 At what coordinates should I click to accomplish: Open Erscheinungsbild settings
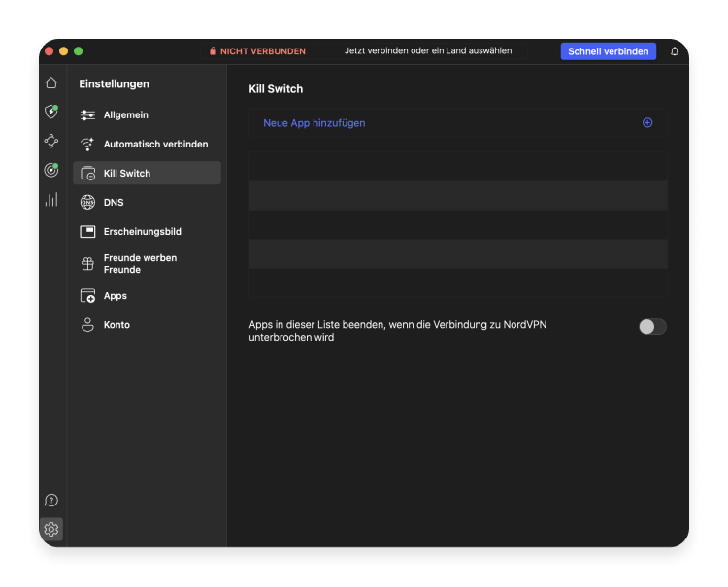click(x=143, y=232)
